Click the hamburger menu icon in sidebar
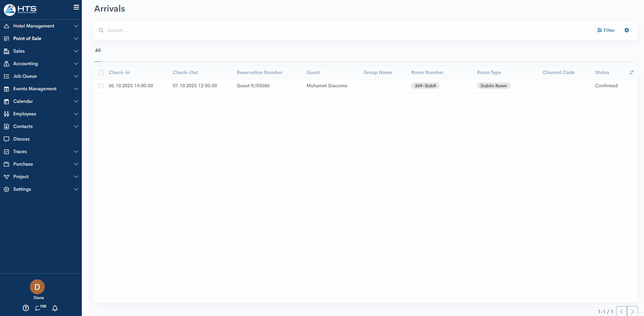 pyautogui.click(x=76, y=7)
